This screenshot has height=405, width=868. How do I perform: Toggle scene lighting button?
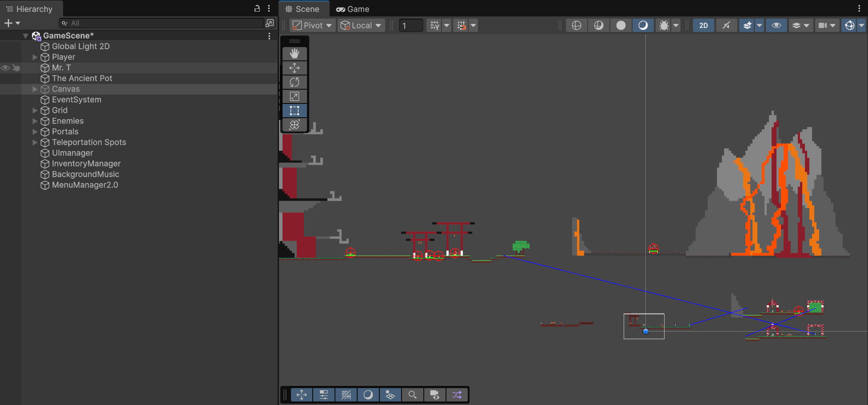[726, 25]
